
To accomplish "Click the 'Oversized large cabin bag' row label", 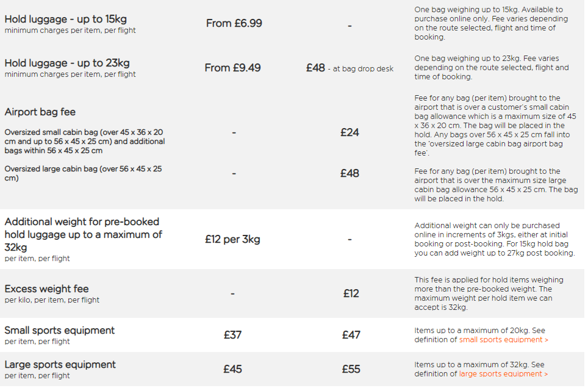I will tap(83, 173).
